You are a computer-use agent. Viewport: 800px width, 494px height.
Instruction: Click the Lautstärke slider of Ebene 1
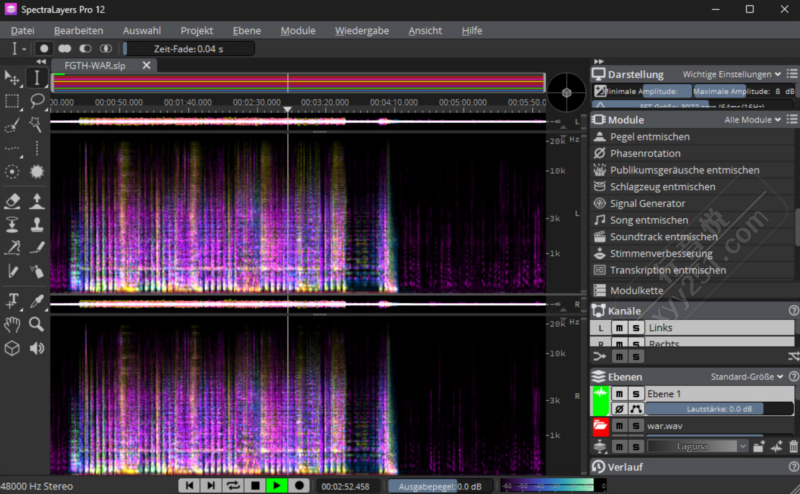(719, 409)
